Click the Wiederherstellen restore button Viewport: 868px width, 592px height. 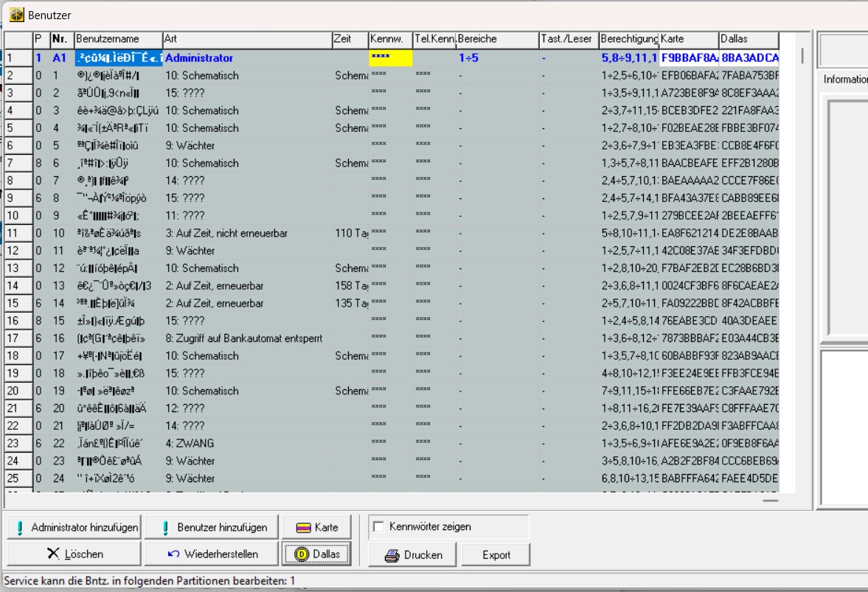point(211,554)
